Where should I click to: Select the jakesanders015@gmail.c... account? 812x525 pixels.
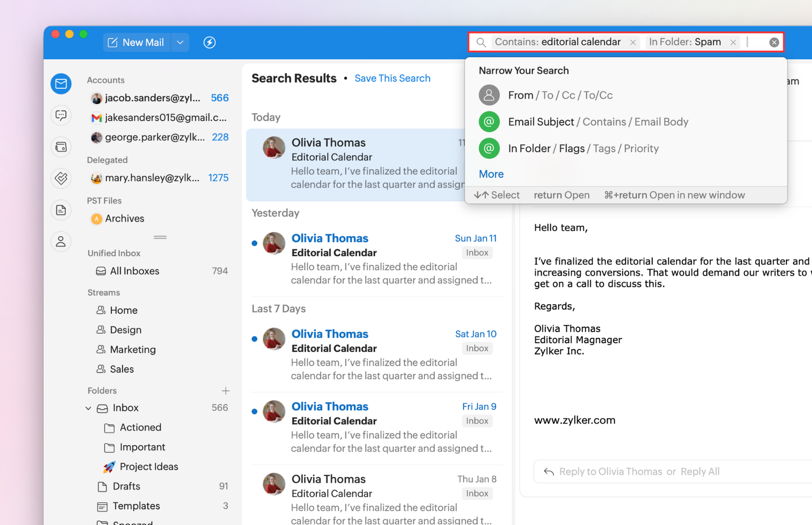(x=159, y=118)
